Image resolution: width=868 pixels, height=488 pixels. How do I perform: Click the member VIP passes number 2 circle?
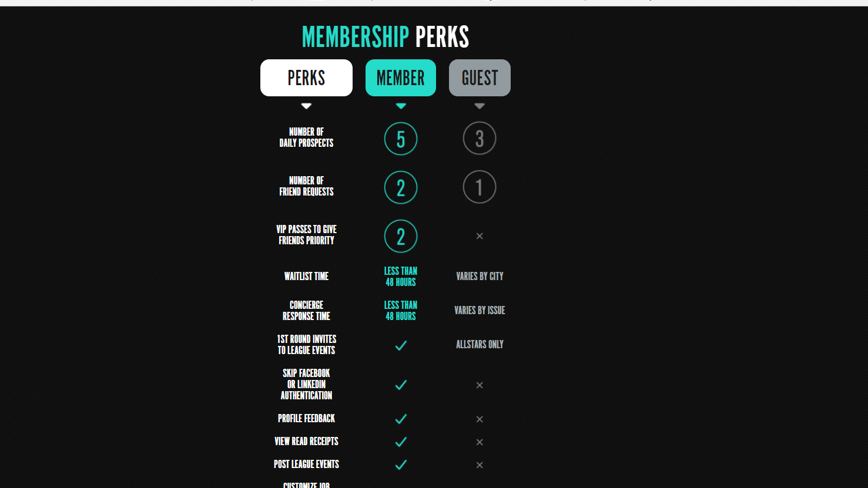pyautogui.click(x=401, y=236)
